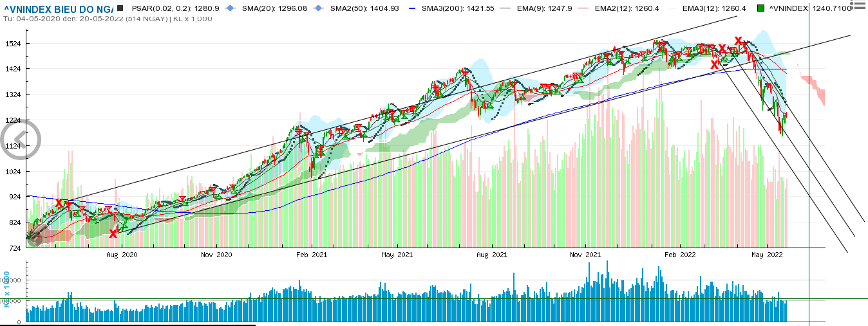Toggle ^VNINDEX candlestick series in legend
Viewport: 868px width, 326px height.
click(x=804, y=8)
